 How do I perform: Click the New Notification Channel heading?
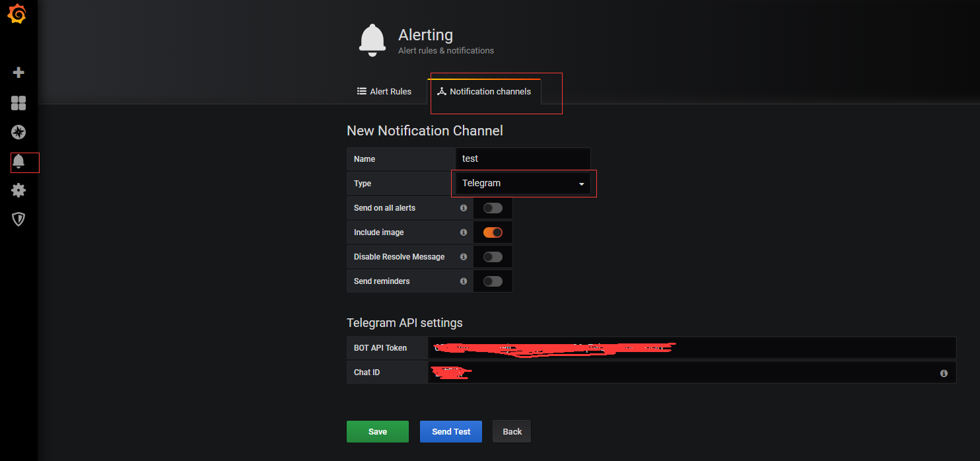425,131
